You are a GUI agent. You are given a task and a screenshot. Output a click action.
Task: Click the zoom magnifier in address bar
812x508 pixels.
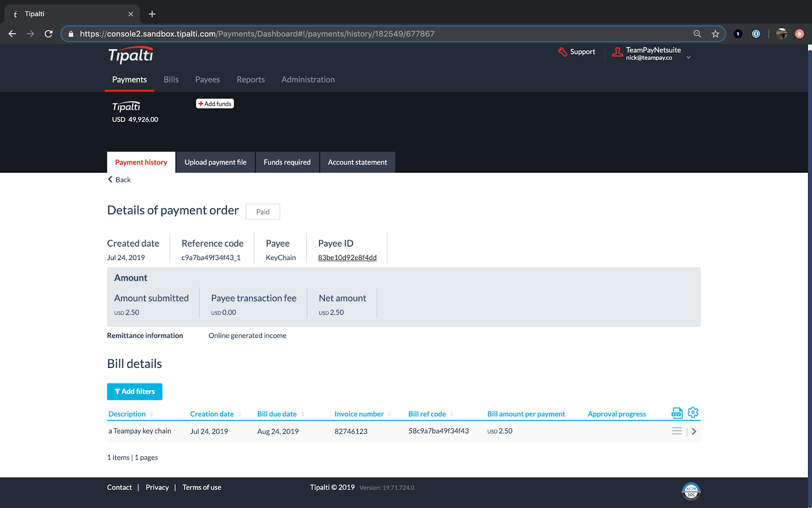coord(697,34)
